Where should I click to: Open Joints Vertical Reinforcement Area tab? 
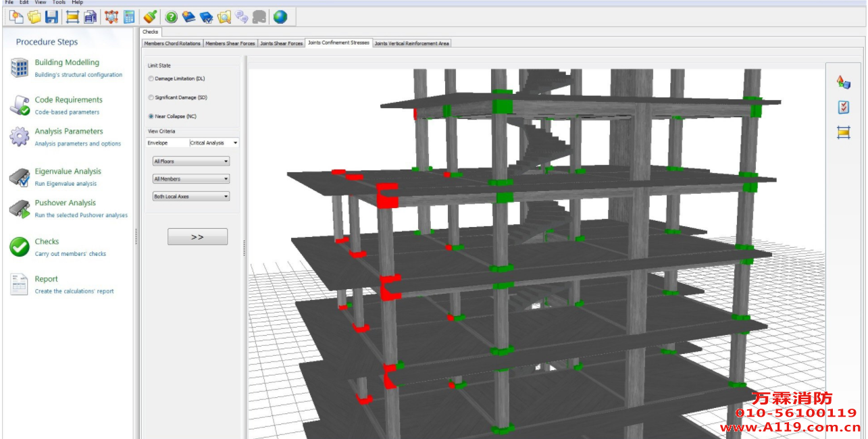(x=411, y=43)
